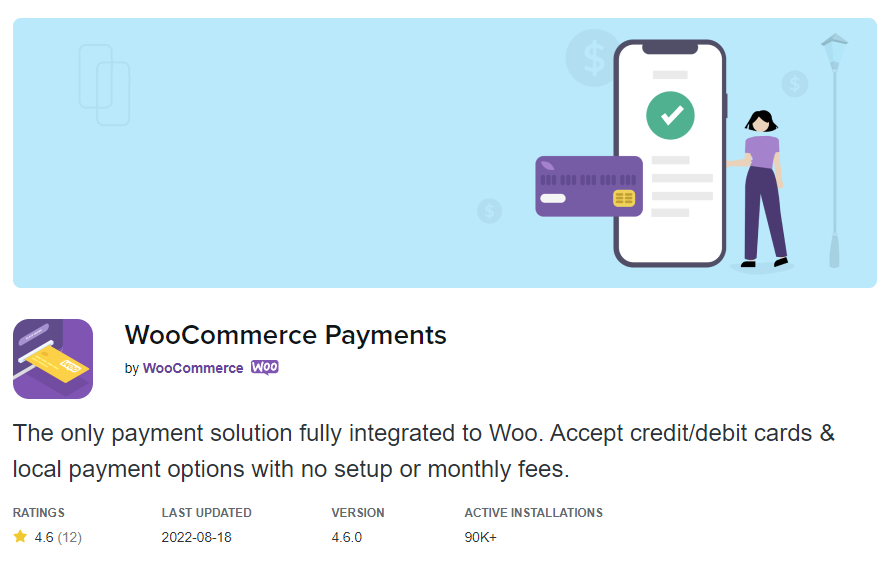Image resolution: width=890 pixels, height=573 pixels.
Task: Click the plugin description paragraph
Action: point(423,451)
